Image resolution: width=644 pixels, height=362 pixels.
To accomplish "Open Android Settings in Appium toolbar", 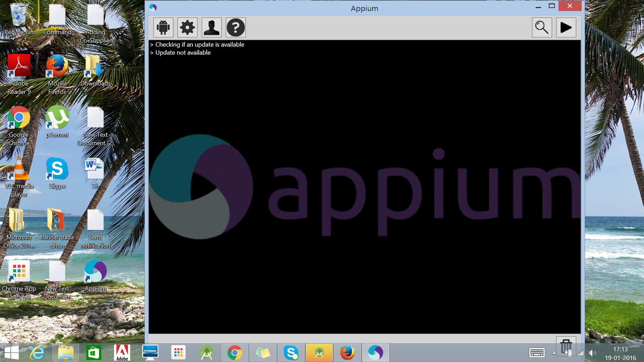I will (163, 27).
